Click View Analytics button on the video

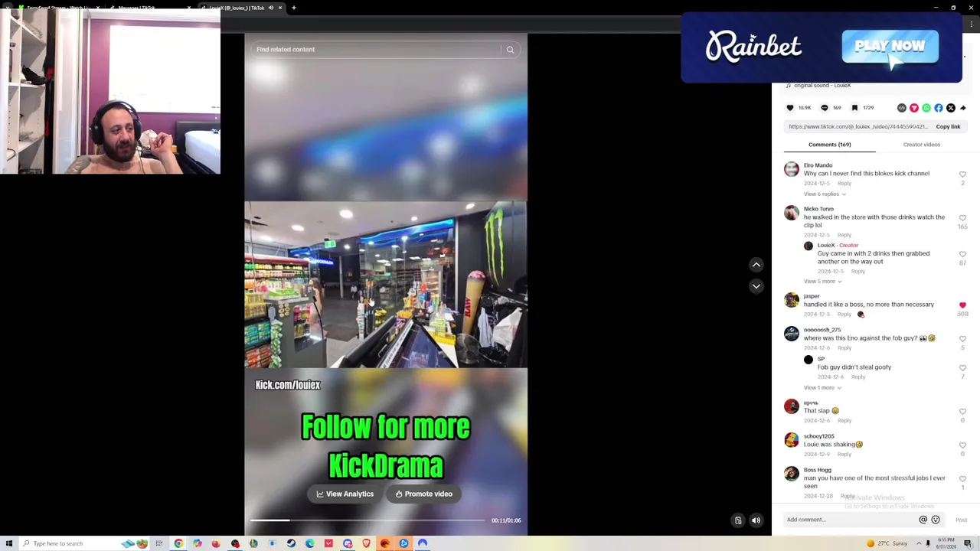345,494
